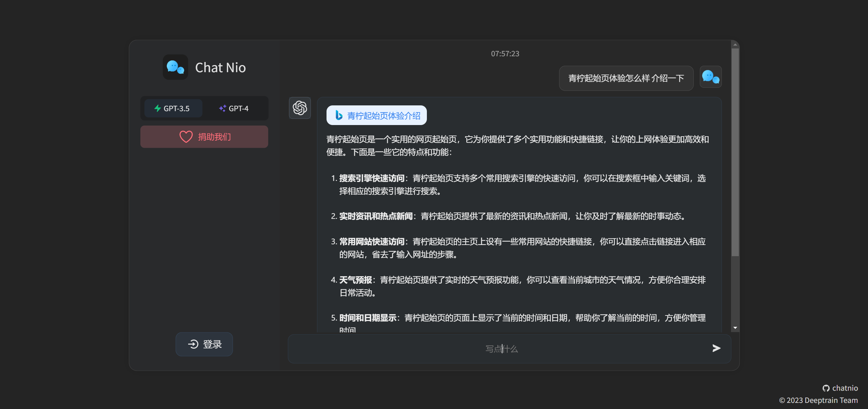Screen dimensions: 868x409
Task: Click the heart icon in donate button
Action: pos(186,137)
